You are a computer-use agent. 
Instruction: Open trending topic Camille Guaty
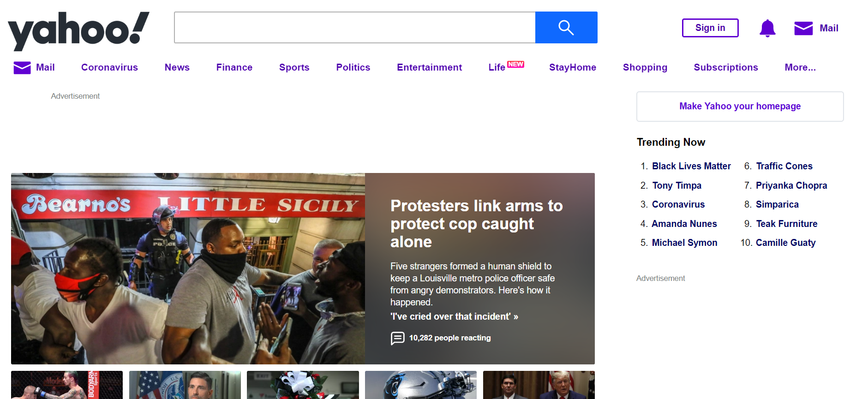786,243
